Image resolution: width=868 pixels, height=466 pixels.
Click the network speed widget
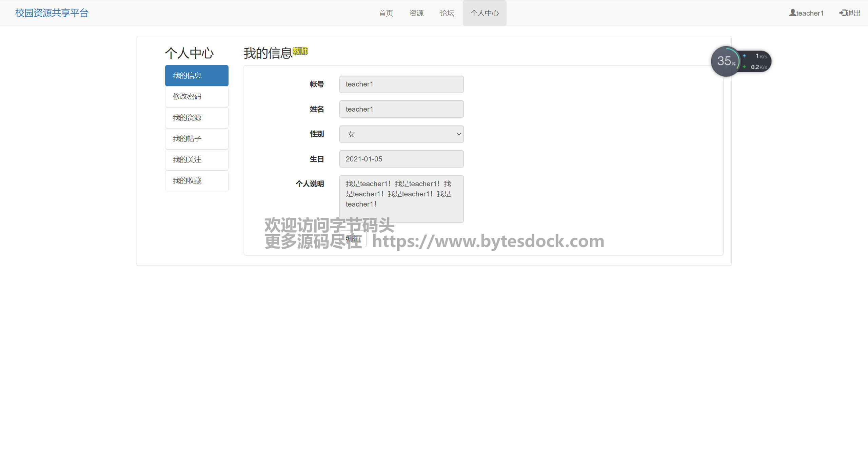(x=756, y=61)
